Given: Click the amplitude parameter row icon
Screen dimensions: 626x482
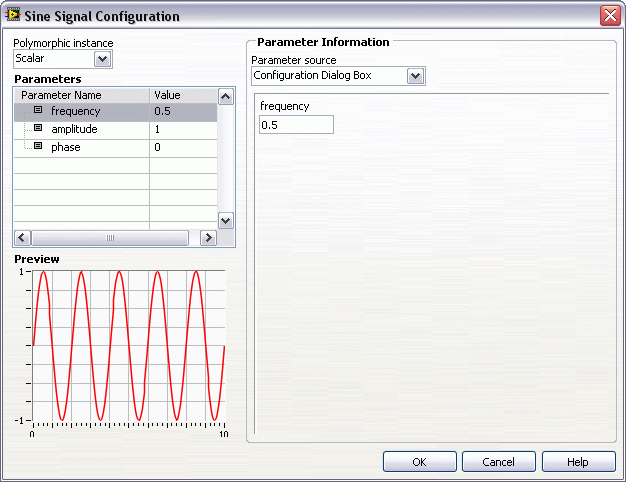Looking at the screenshot, I should click(38, 129).
